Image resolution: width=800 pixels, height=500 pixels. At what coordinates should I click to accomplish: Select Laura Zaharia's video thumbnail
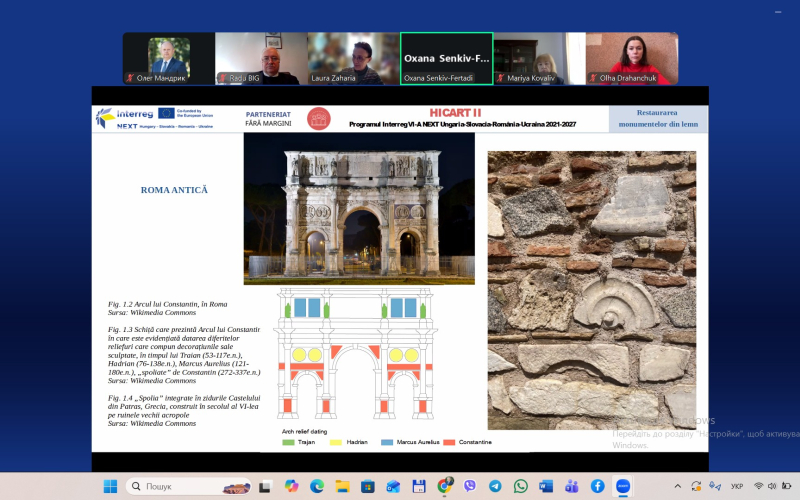point(353,58)
